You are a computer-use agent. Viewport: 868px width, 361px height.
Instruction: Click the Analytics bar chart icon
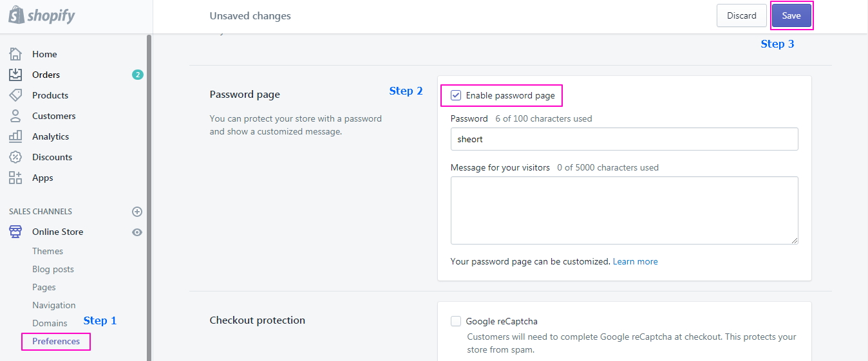tap(15, 136)
